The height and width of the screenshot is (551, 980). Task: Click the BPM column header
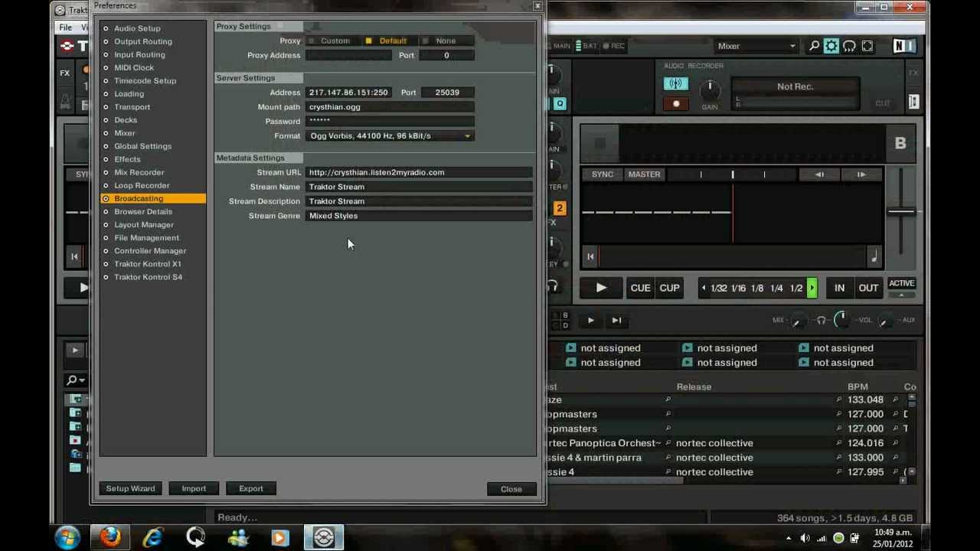(857, 387)
